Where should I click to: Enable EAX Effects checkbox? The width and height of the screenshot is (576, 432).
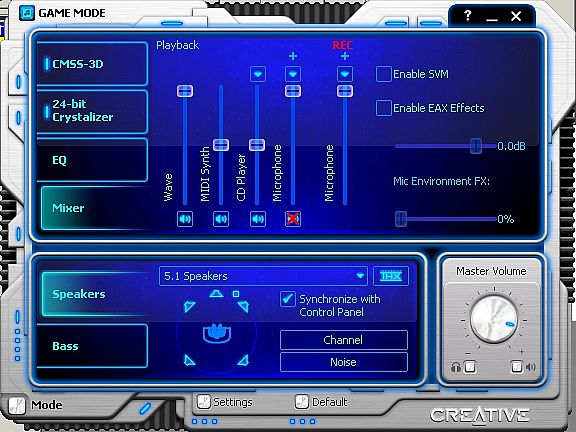pyautogui.click(x=384, y=108)
